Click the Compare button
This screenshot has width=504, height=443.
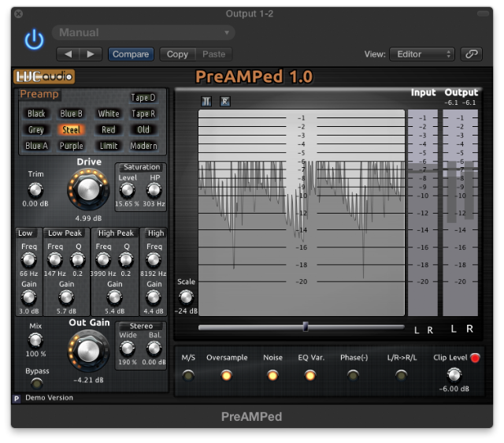[131, 54]
